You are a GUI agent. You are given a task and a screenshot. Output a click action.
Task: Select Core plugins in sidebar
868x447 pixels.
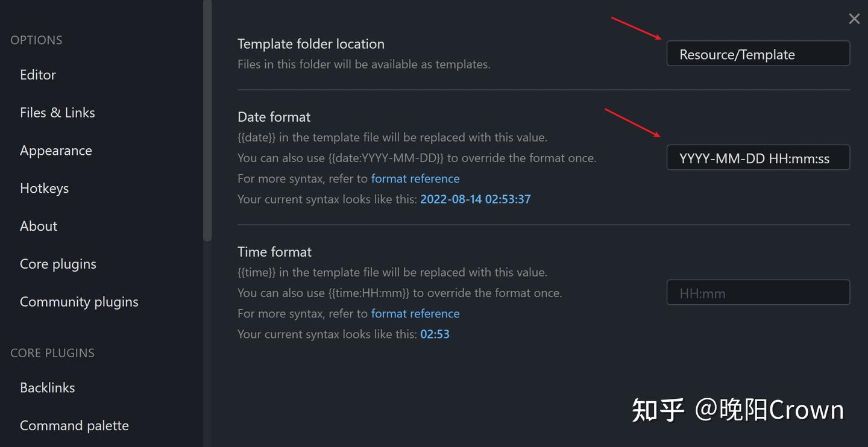tap(58, 264)
